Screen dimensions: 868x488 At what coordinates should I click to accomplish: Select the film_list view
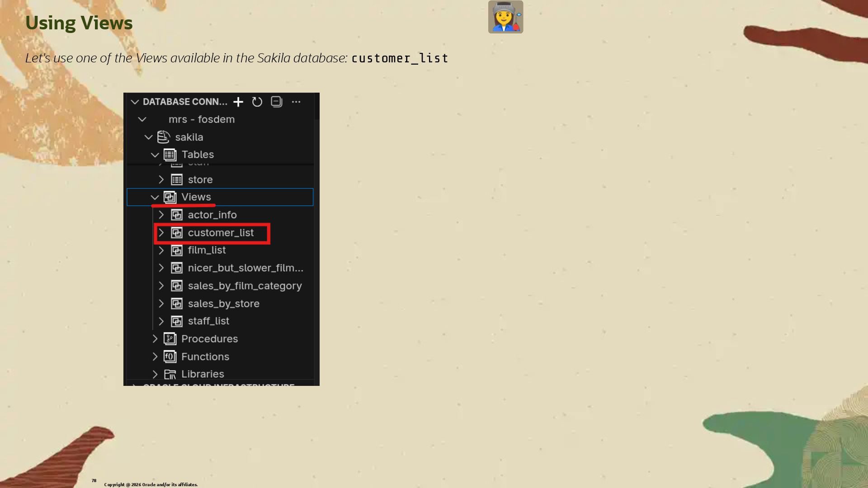pos(207,250)
